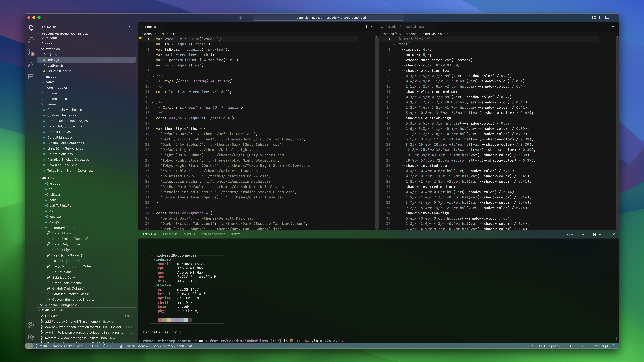644x362 pixels.
Task: Open the Search view in activity bar
Action: pyautogui.click(x=31, y=40)
